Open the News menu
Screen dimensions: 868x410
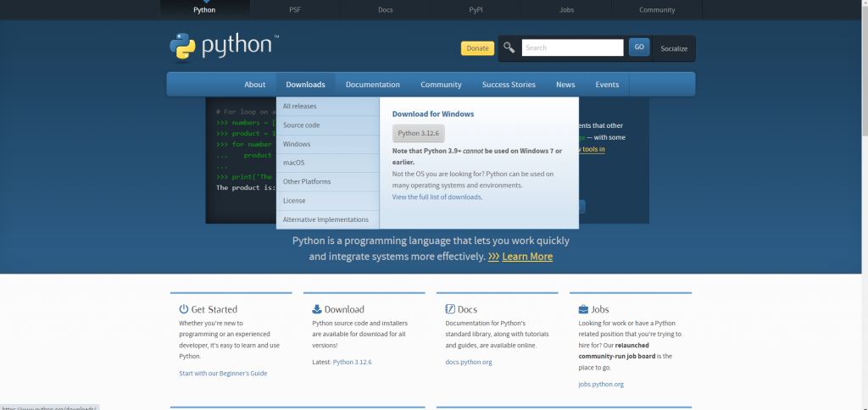click(565, 85)
